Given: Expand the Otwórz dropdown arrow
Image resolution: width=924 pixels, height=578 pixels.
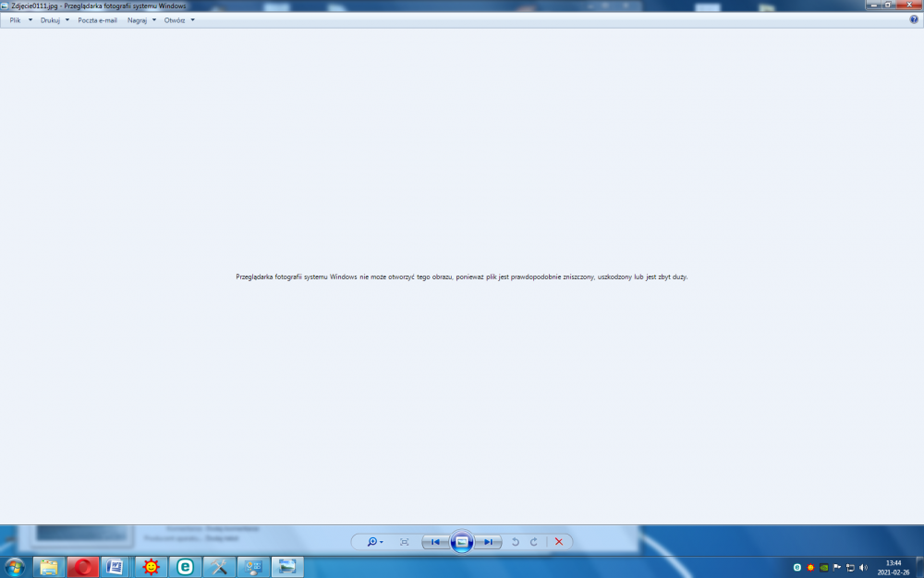Looking at the screenshot, I should click(x=191, y=19).
